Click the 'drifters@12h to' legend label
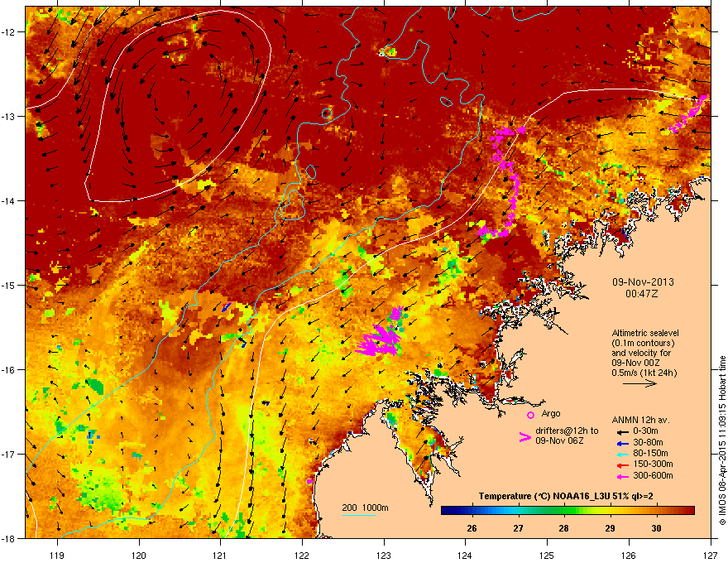The height and width of the screenshot is (563, 728). tap(567, 431)
